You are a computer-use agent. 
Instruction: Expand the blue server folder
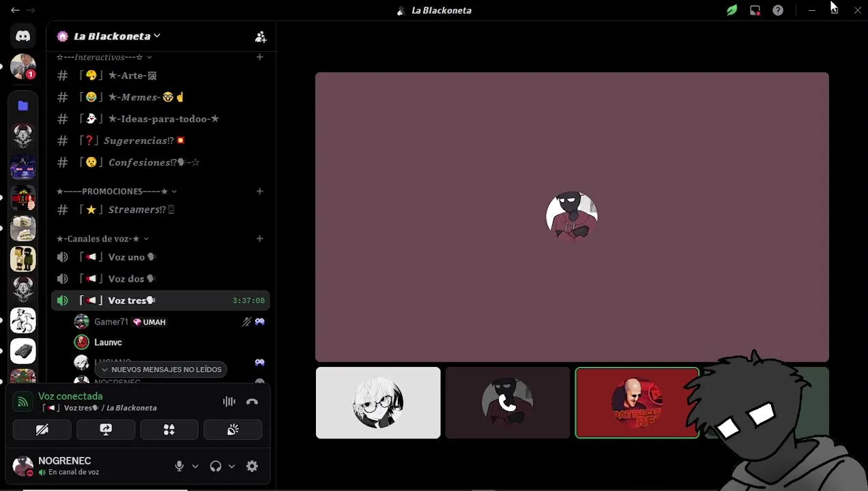tap(23, 106)
